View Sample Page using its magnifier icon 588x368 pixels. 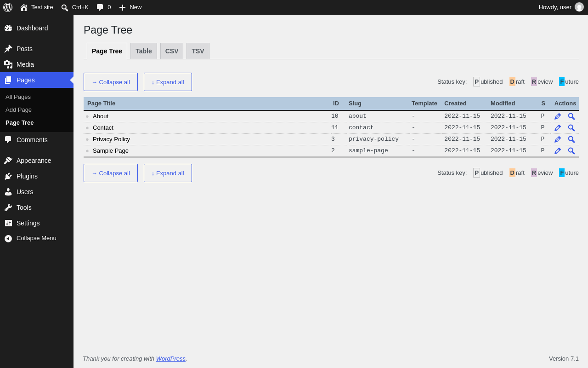pyautogui.click(x=571, y=151)
